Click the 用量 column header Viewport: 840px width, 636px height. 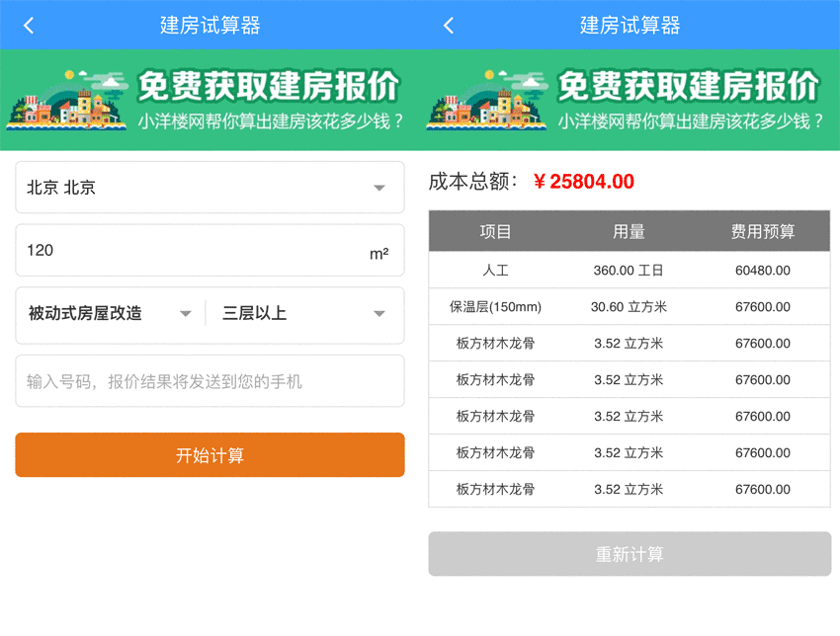(x=629, y=232)
